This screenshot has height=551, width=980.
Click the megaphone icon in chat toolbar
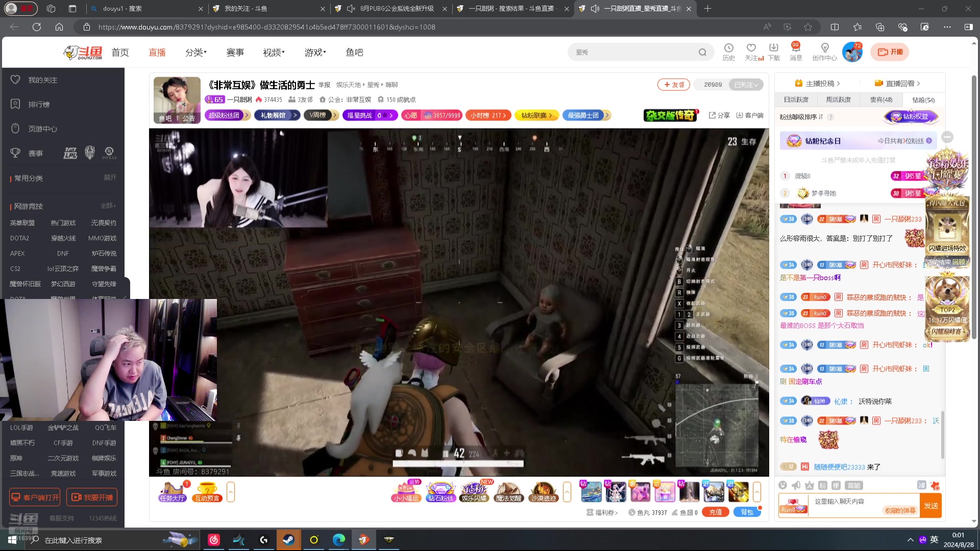pos(796,485)
